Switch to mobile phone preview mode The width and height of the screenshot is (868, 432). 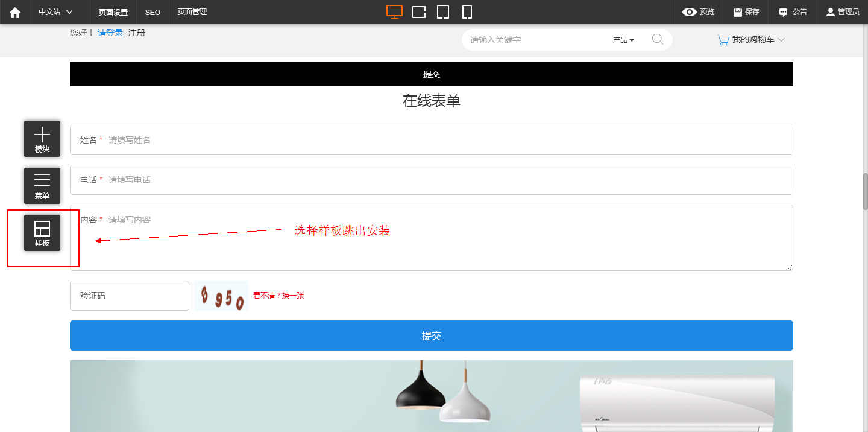click(467, 12)
